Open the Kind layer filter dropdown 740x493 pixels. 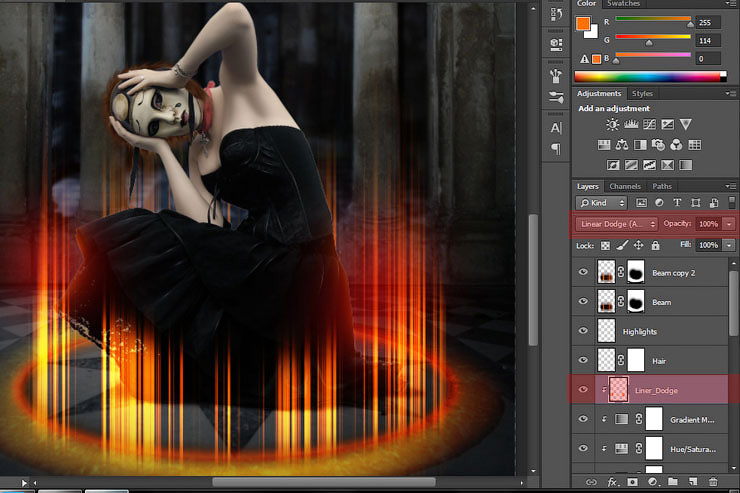(x=601, y=203)
